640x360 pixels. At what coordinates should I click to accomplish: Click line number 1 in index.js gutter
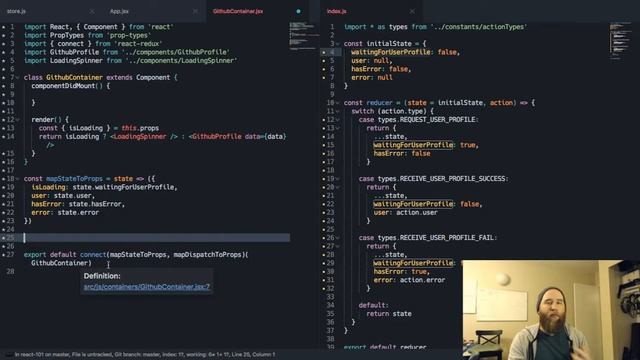point(332,27)
